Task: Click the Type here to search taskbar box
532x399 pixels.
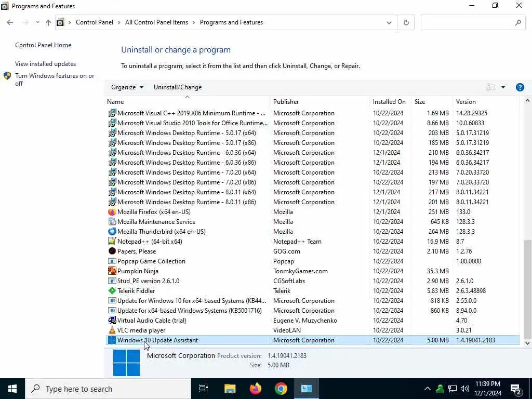Action: pyautogui.click(x=108, y=389)
